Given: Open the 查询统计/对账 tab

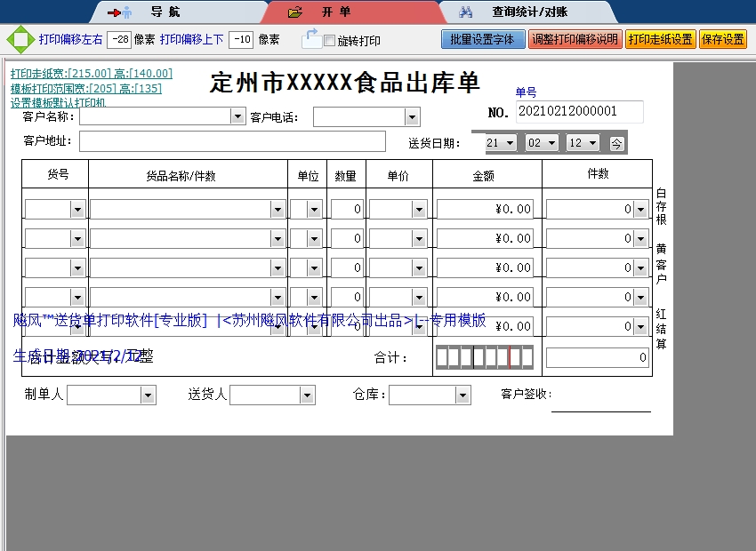Looking at the screenshot, I should pos(529,12).
